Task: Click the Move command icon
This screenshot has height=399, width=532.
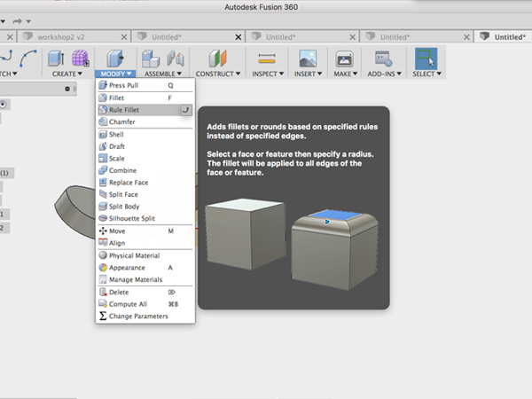Action: 103,231
